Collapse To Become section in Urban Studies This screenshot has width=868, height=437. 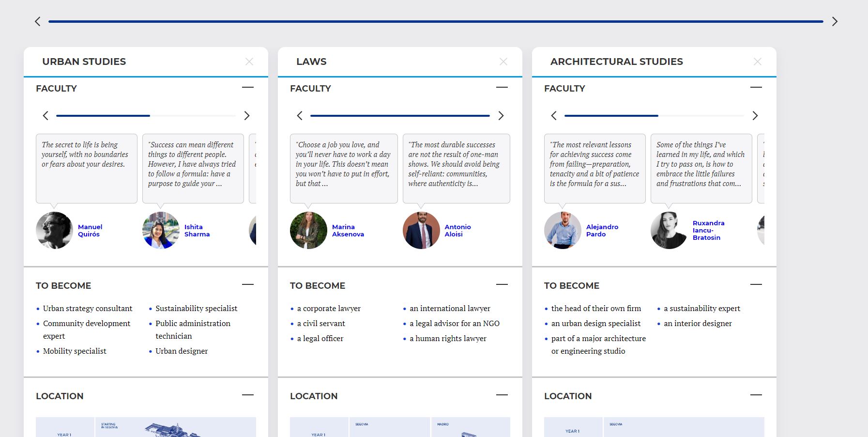248,285
